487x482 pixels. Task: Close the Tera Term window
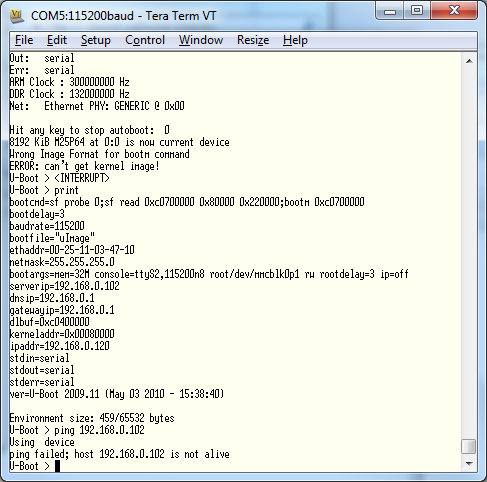click(454, 11)
